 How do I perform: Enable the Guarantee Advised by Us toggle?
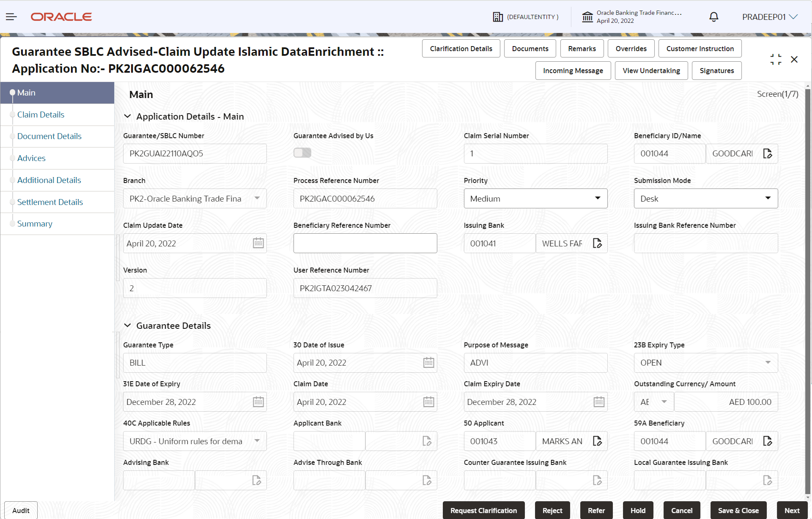coord(302,153)
